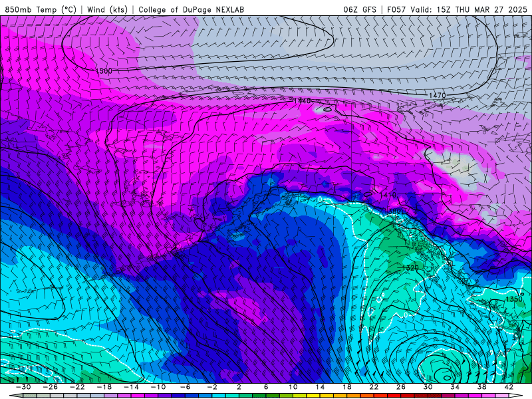Image resolution: width=532 pixels, height=399 pixels.
Task: Click the "850mb Temp (°C)" title text
Action: 41,9
